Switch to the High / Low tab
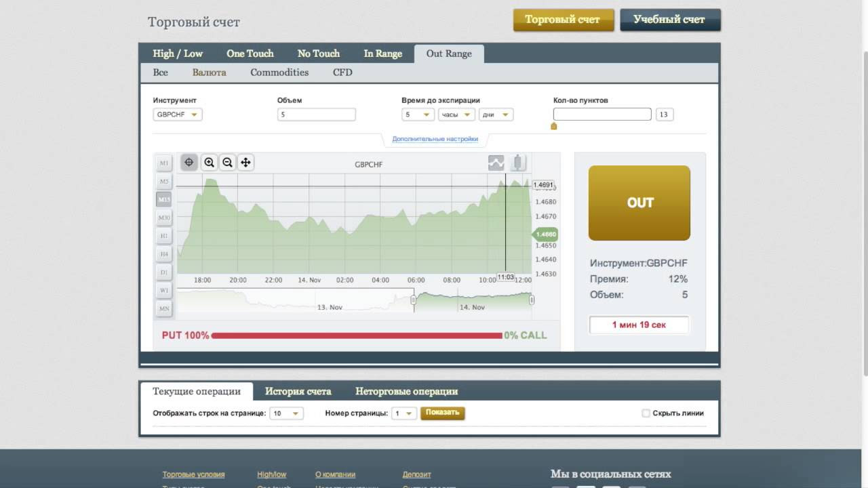This screenshot has height=488, width=868. (x=178, y=54)
